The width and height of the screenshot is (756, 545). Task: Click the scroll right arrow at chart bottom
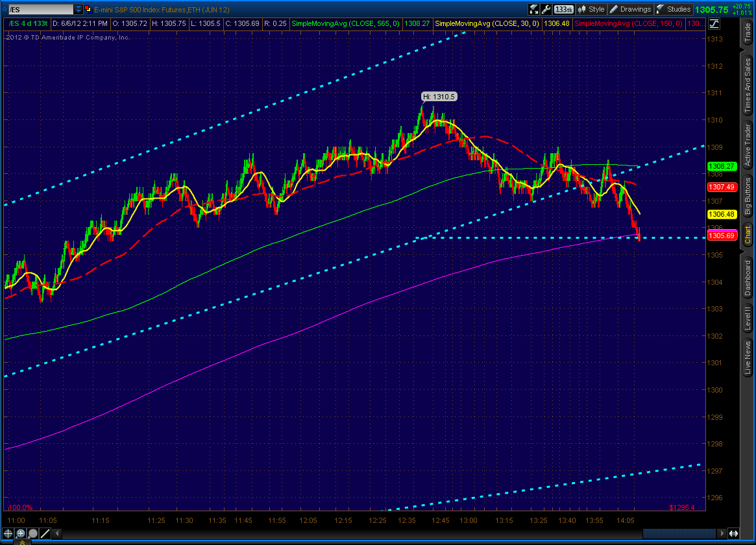click(x=722, y=533)
